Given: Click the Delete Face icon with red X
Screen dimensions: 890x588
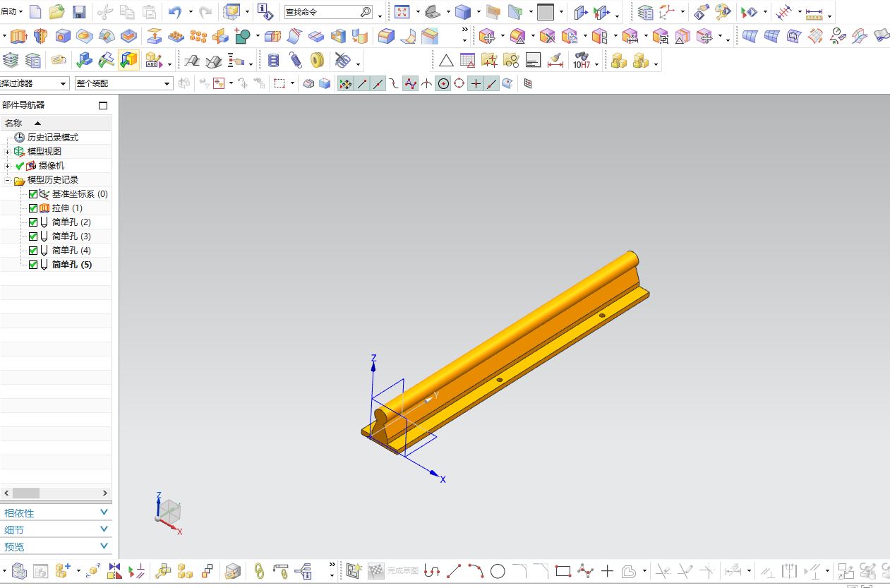Looking at the screenshot, I should pos(547,35).
